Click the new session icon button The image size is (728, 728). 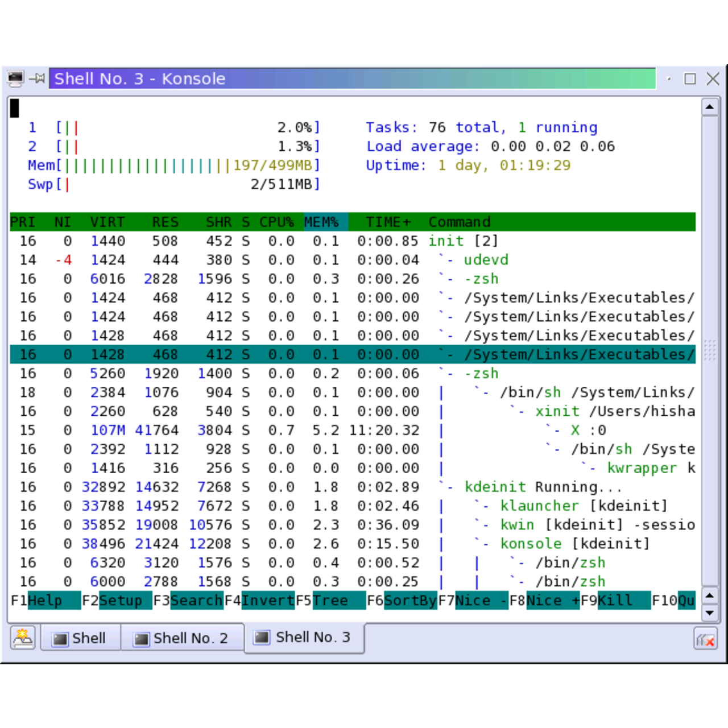click(23, 638)
